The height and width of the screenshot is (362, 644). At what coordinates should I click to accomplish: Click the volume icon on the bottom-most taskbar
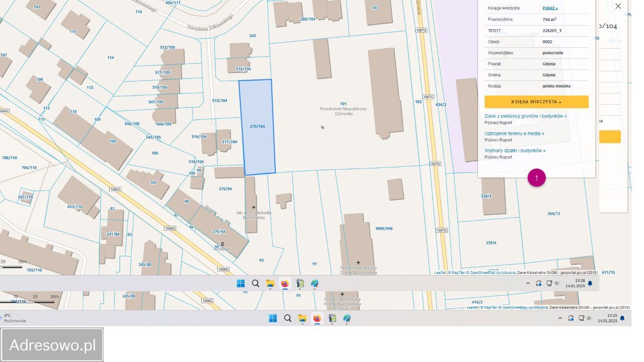(589, 318)
